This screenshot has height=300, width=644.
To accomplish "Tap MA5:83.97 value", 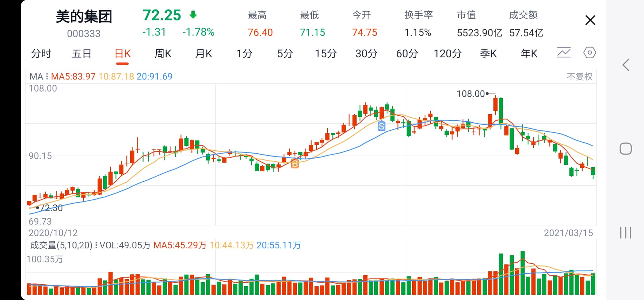I will 73,76.
